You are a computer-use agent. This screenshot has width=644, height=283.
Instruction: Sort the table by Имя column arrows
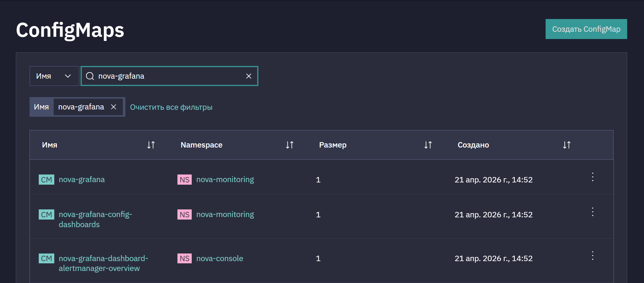[151, 145]
